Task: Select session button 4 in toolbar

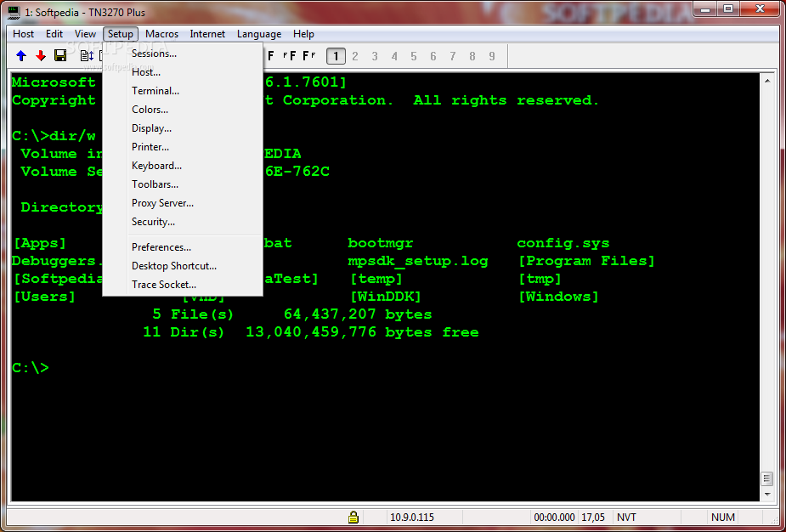Action: coord(394,56)
